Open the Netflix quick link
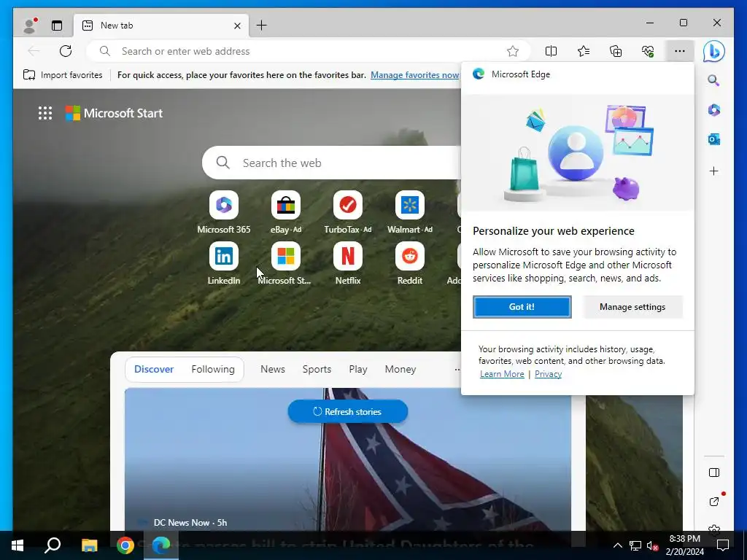This screenshot has width=747, height=560. pyautogui.click(x=348, y=263)
